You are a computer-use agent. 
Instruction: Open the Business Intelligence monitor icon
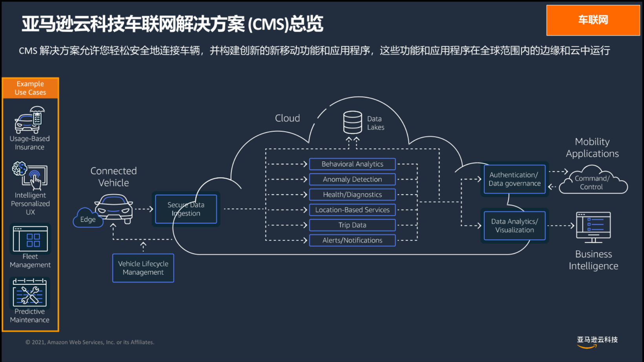click(x=593, y=227)
